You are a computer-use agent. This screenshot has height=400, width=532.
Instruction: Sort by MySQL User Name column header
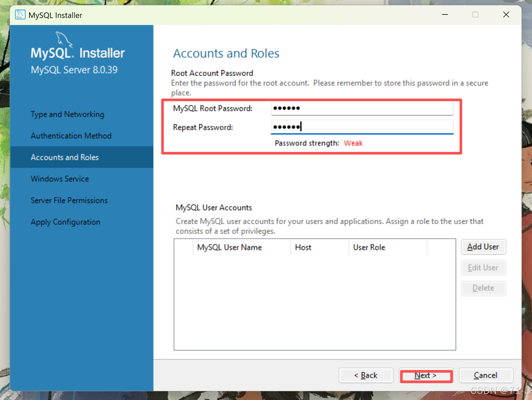click(242, 247)
